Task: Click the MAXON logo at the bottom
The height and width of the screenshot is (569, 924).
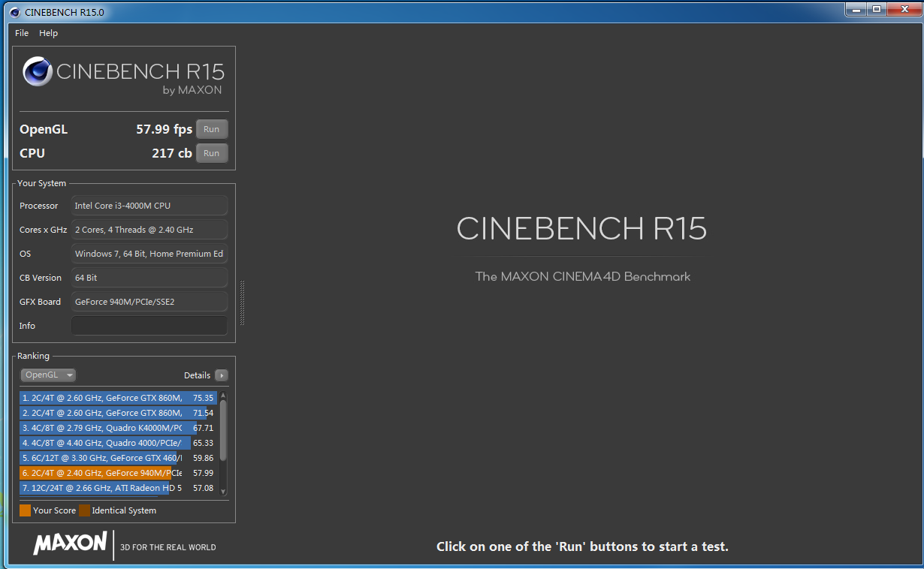Action: pyautogui.click(x=70, y=543)
